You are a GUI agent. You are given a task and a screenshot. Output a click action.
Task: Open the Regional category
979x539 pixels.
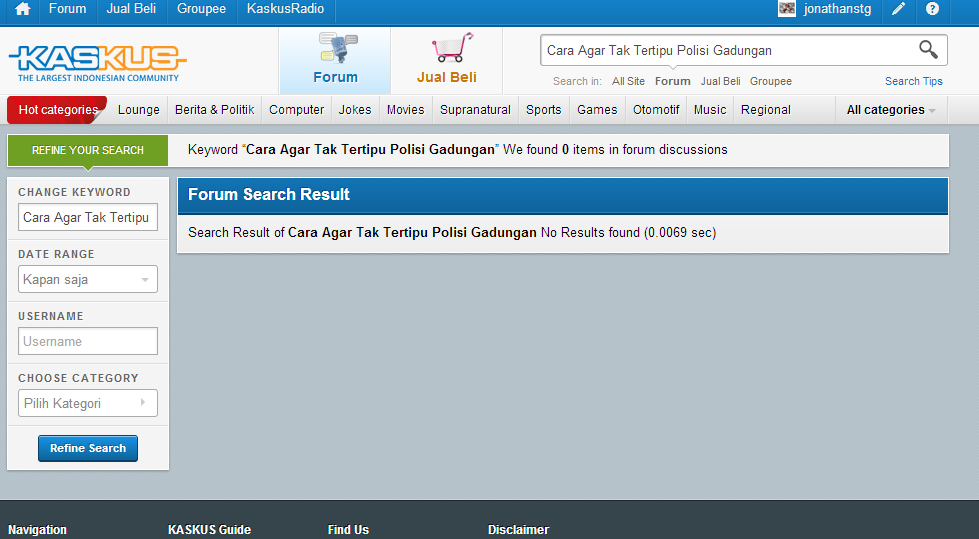click(x=765, y=110)
